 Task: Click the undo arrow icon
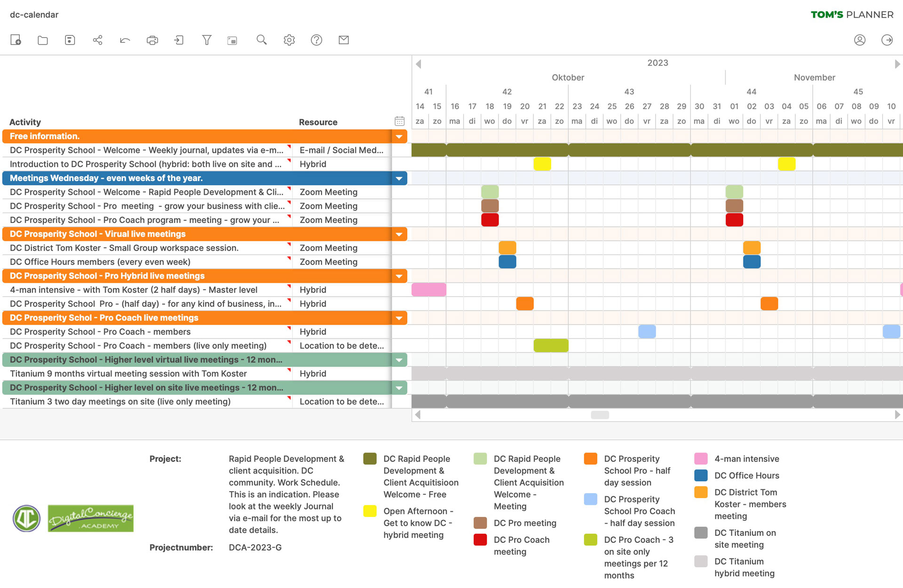(125, 40)
